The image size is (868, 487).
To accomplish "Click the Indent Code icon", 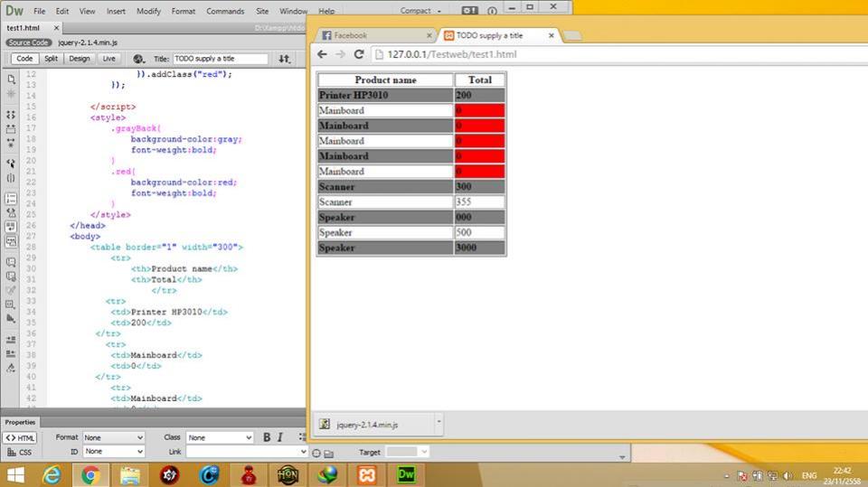I will pos(11,339).
